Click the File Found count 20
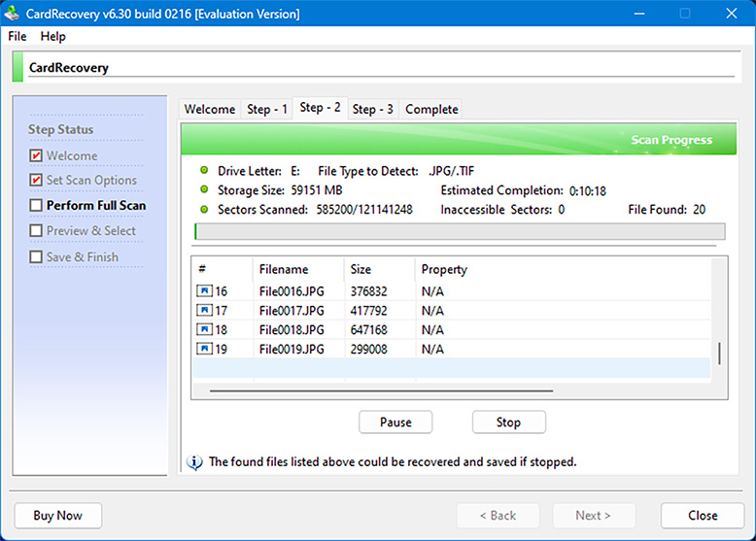This screenshot has height=541, width=756. (x=699, y=210)
